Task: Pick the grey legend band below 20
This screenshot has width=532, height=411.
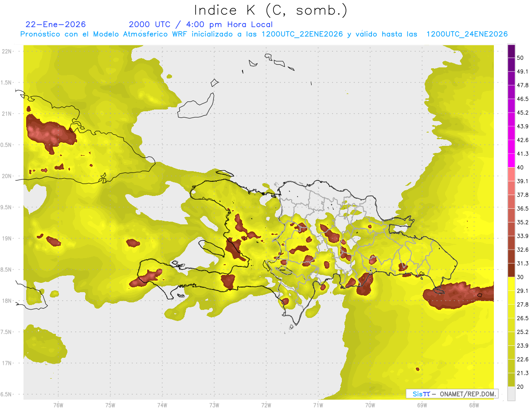Action: pos(511,393)
